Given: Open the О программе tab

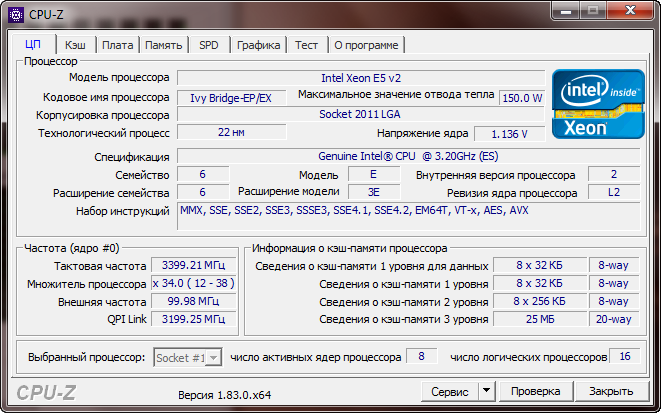Looking at the screenshot, I should (366, 45).
